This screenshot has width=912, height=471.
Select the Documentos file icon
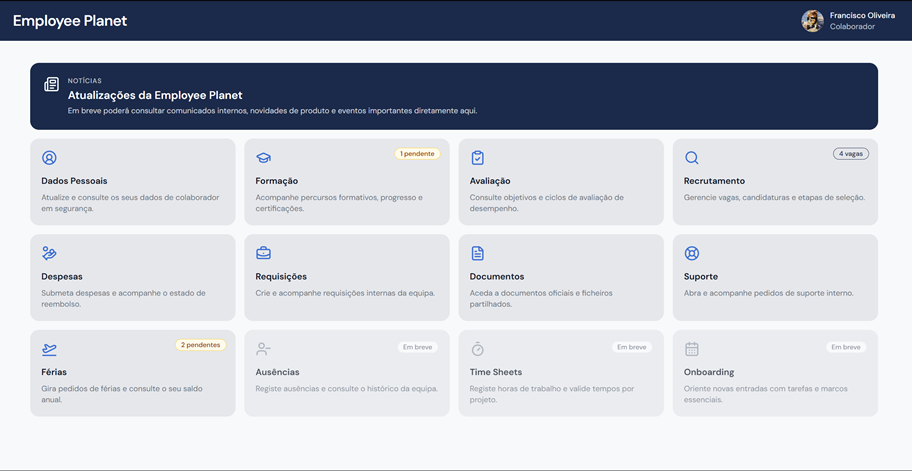pyautogui.click(x=478, y=253)
